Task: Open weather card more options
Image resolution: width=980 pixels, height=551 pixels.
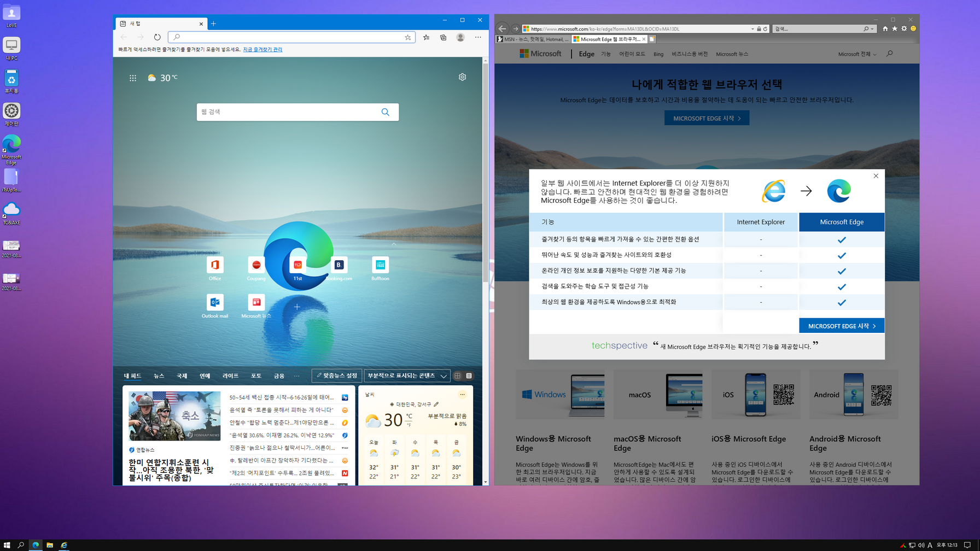Action: click(x=462, y=394)
